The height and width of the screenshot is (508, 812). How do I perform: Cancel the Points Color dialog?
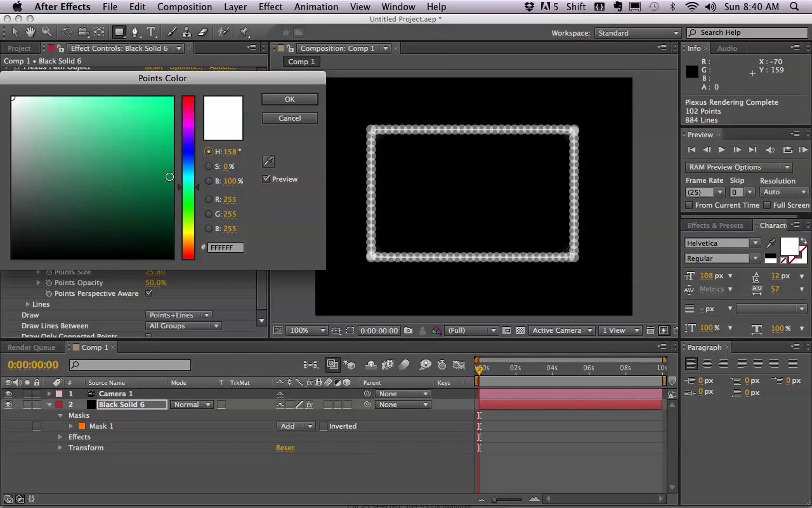290,118
